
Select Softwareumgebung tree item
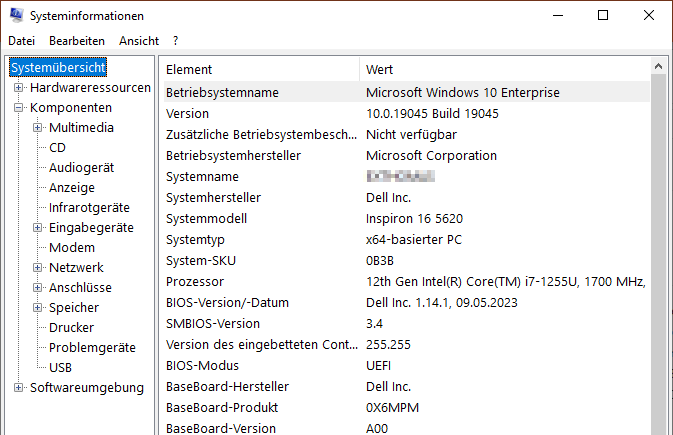click(x=87, y=387)
